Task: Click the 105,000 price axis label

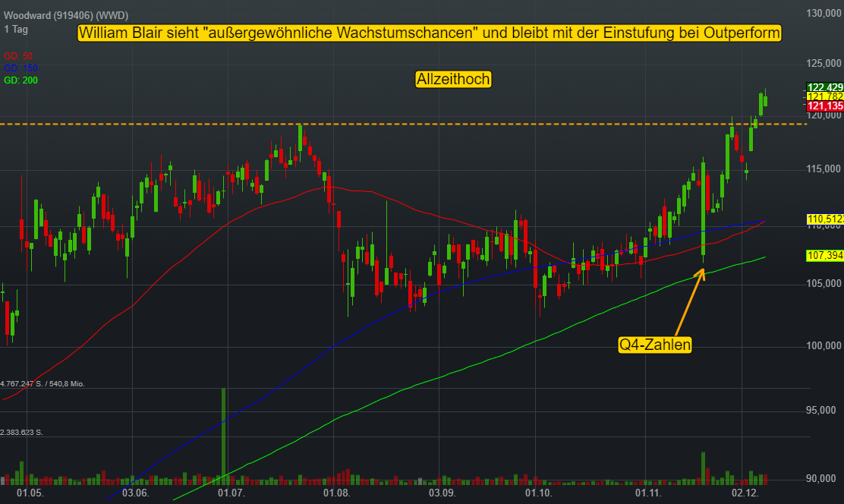Action: coord(824,284)
